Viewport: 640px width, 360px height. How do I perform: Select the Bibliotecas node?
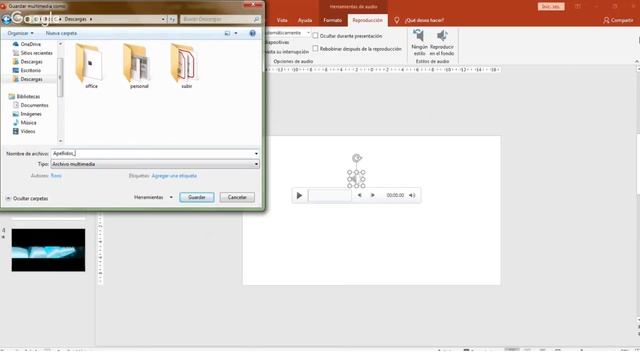(24, 97)
